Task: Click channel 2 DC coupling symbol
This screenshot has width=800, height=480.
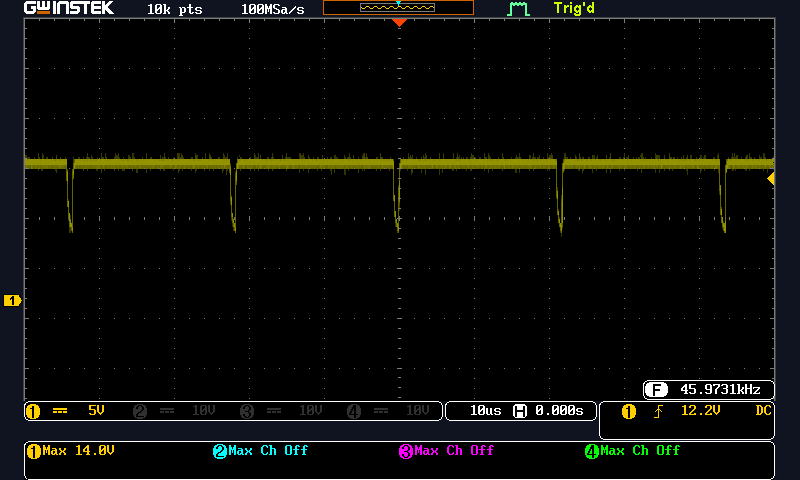Action: point(167,411)
